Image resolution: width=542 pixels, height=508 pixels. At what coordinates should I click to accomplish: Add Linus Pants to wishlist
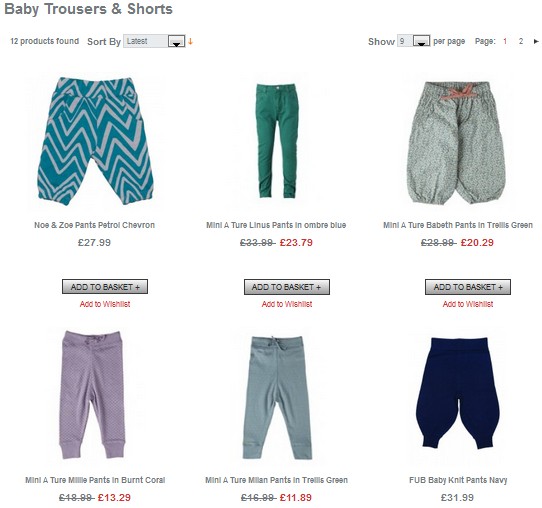[x=287, y=304]
